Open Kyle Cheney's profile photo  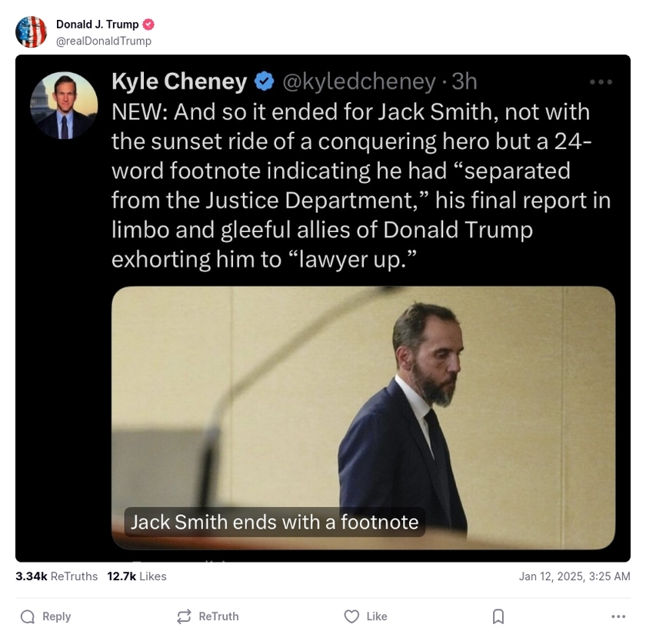pos(64,105)
